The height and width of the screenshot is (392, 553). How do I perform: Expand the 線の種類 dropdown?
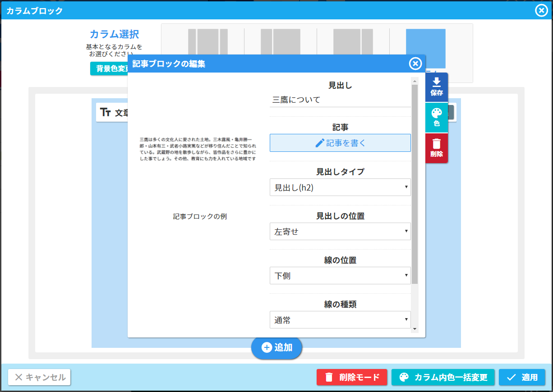click(340, 320)
